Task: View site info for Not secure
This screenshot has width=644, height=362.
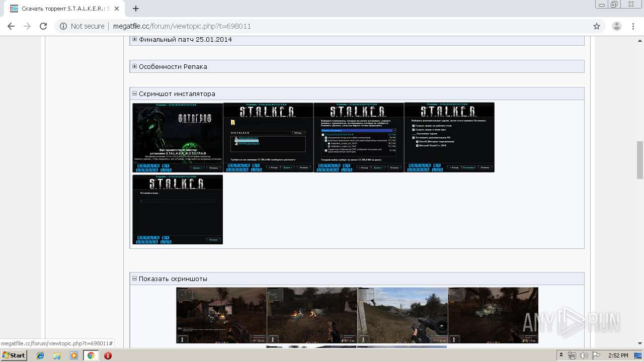Action: point(82,26)
